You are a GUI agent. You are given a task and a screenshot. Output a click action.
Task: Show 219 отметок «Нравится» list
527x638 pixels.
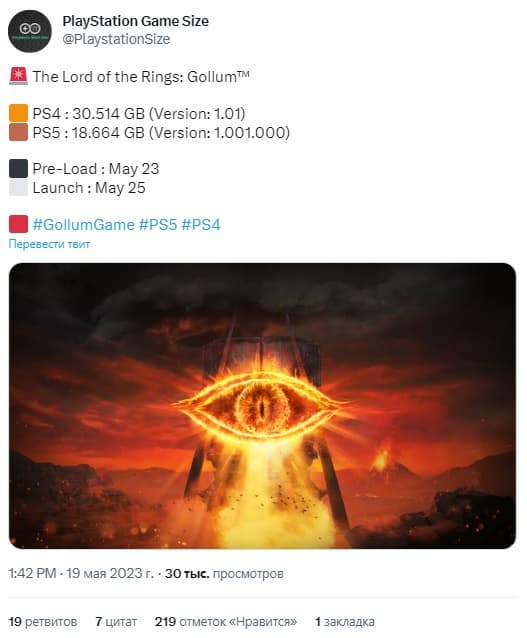[225, 621]
